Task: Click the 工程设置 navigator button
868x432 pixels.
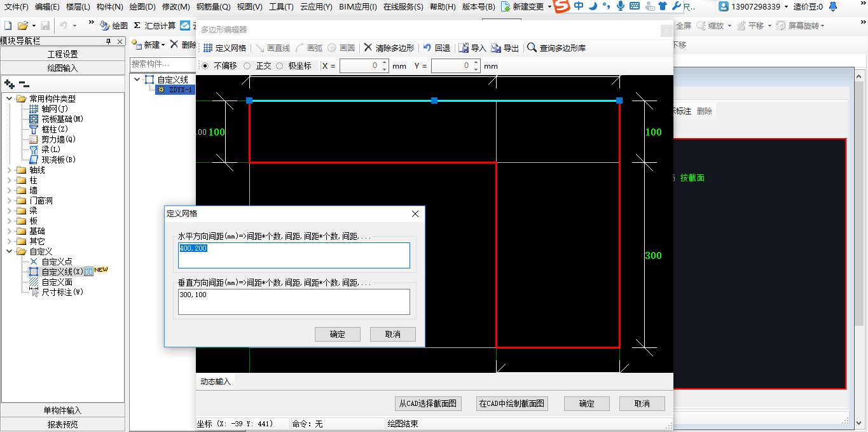Action: click(63, 54)
